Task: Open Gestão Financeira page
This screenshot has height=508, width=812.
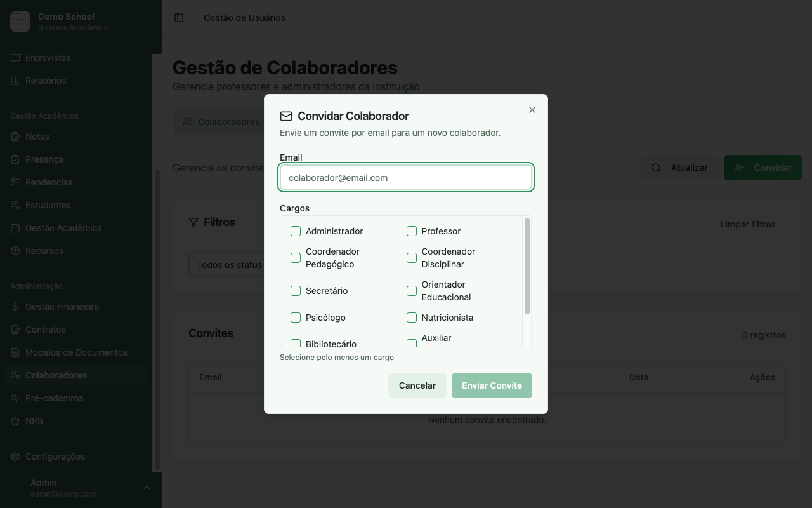Action: click(76, 307)
